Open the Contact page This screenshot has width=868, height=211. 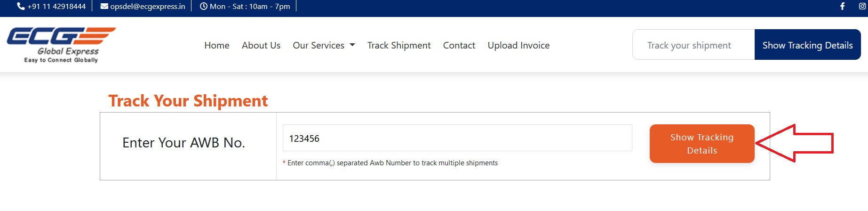pyautogui.click(x=459, y=45)
